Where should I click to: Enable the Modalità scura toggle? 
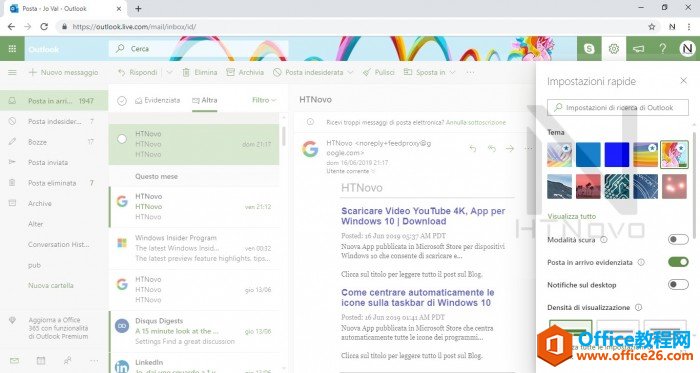point(678,240)
